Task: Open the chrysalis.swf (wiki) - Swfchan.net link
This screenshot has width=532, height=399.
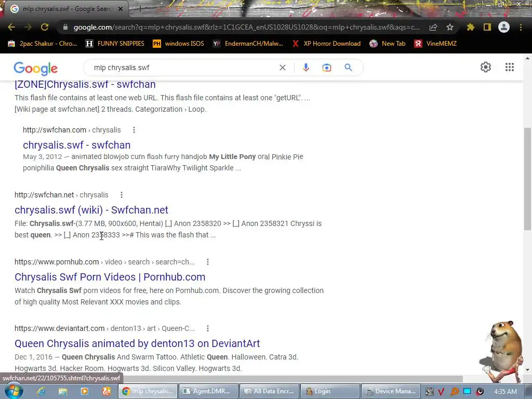Action: click(x=91, y=210)
